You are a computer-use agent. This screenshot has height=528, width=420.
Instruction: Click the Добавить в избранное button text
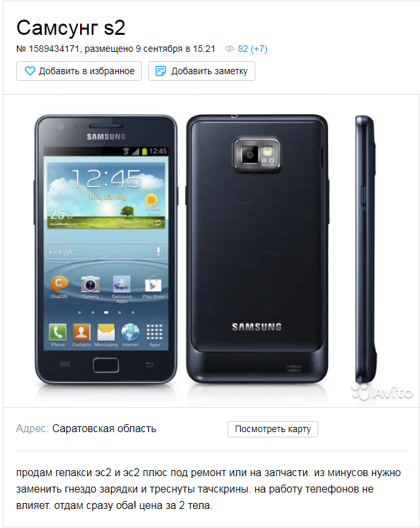tap(87, 71)
